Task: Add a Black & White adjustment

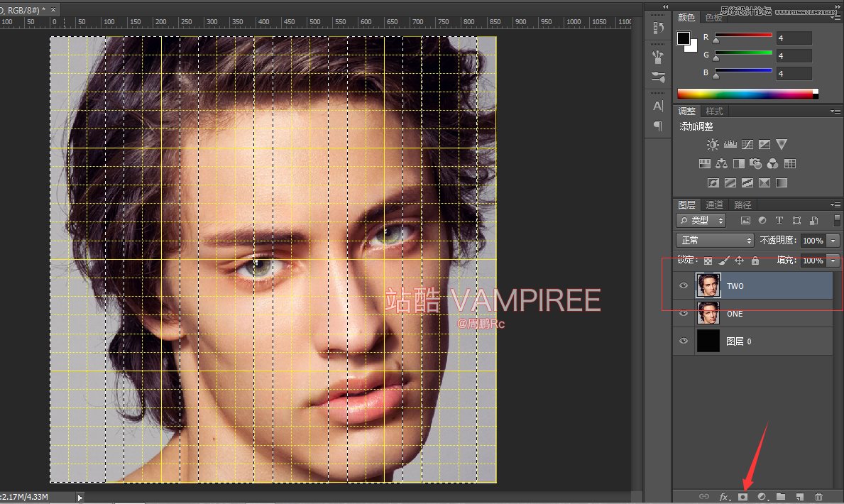Action: click(x=738, y=164)
